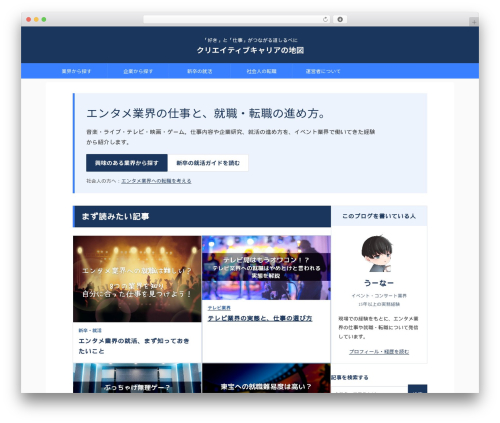The width and height of the screenshot is (500, 423).
Task: Follow the エンタメ業界への転職を考える link
Action: 156,181
